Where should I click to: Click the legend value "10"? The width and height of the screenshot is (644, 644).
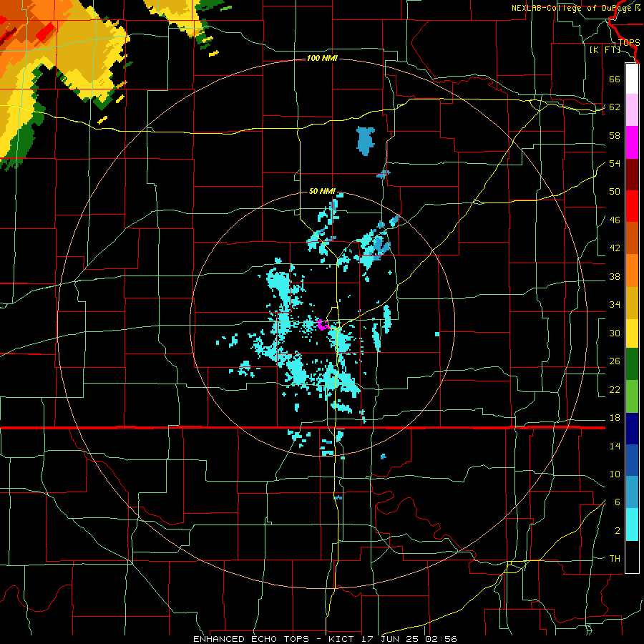[x=615, y=474]
